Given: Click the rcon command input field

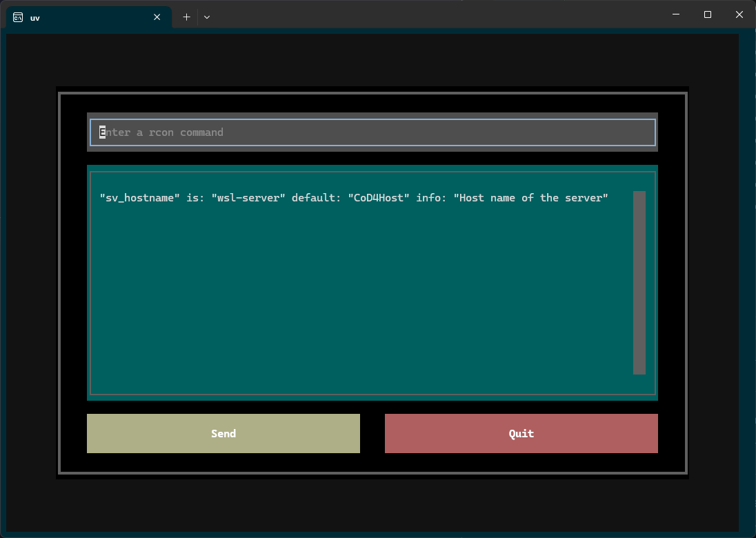Looking at the screenshot, I should click(372, 132).
